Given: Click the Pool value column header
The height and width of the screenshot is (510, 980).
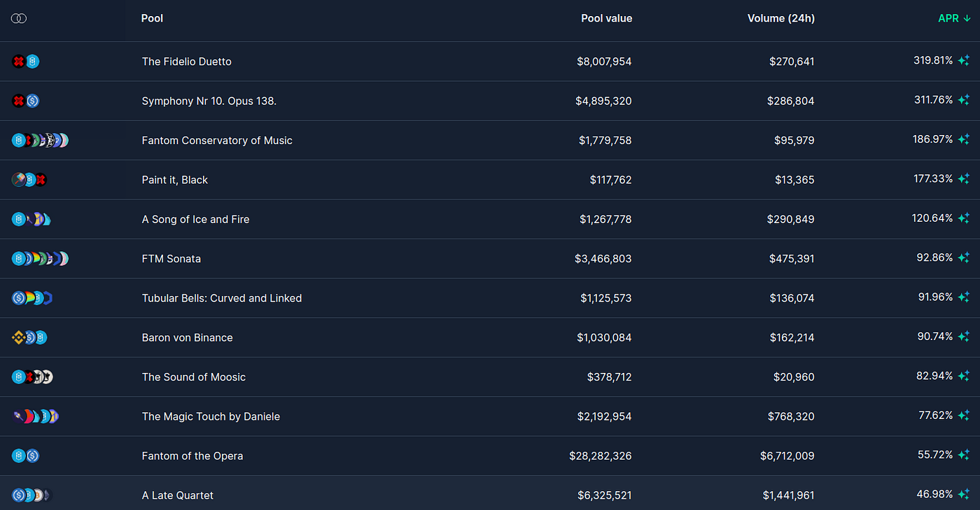Looking at the screenshot, I should [606, 19].
